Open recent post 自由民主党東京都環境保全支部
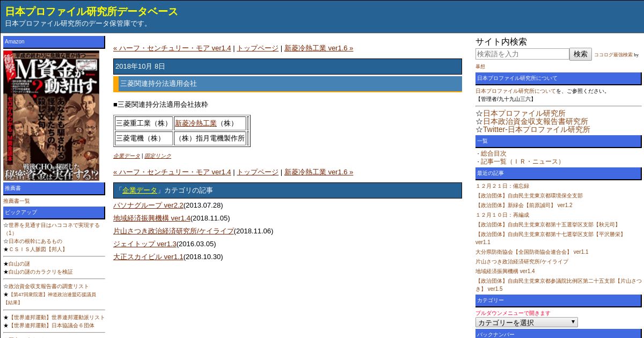The height and width of the screenshot is (338, 644). click(x=529, y=195)
